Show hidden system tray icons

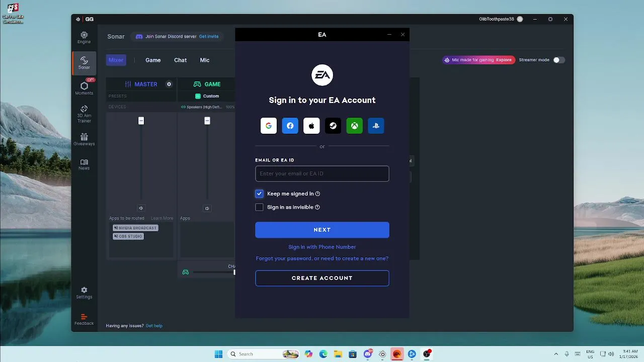556,354
